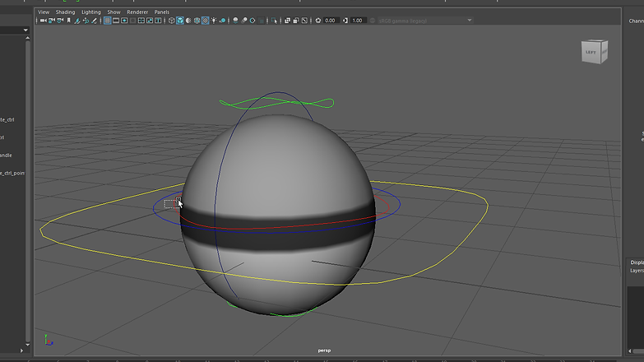Click the View Transform toggle icon

pos(372,21)
